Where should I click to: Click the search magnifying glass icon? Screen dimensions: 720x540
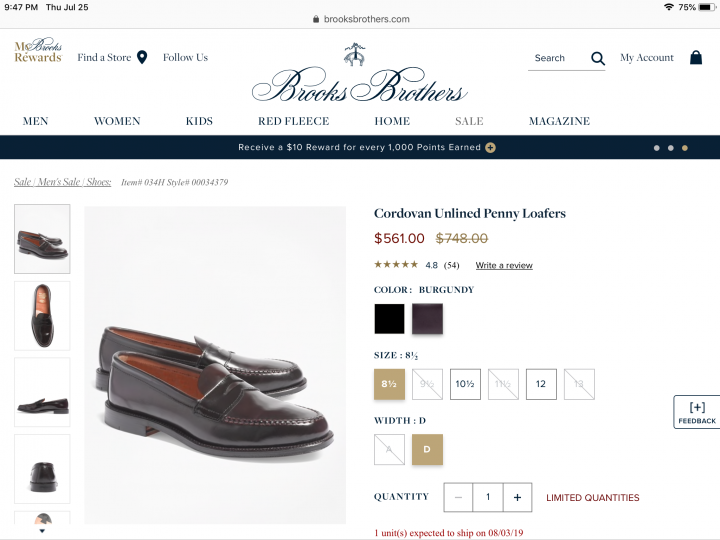[x=598, y=58]
